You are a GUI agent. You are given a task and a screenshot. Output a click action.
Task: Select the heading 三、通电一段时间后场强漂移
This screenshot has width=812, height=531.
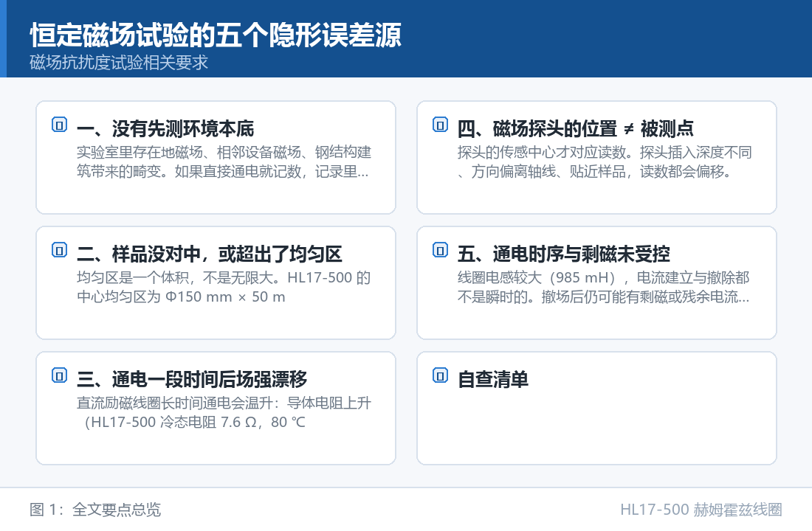(192, 379)
